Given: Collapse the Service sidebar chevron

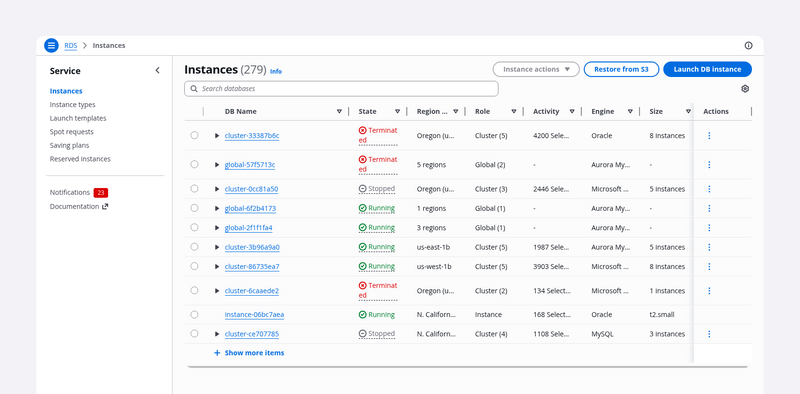Looking at the screenshot, I should click(x=157, y=70).
